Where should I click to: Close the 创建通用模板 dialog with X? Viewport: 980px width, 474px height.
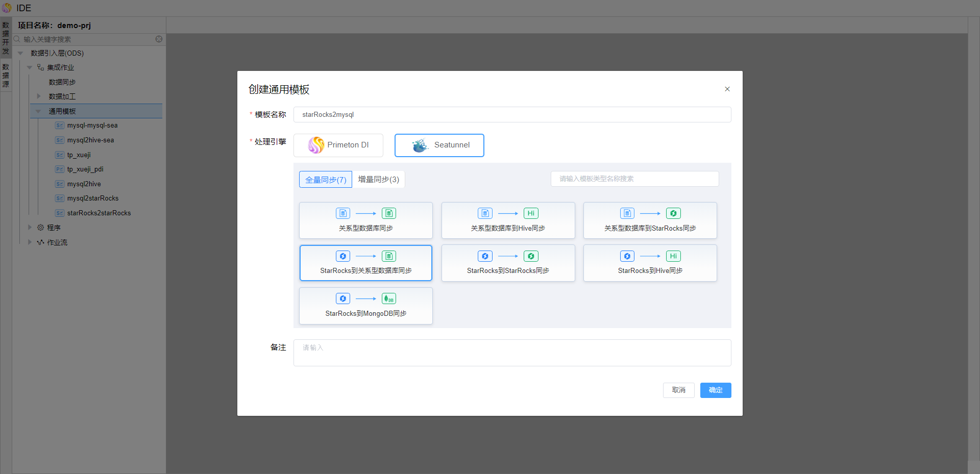point(727,89)
